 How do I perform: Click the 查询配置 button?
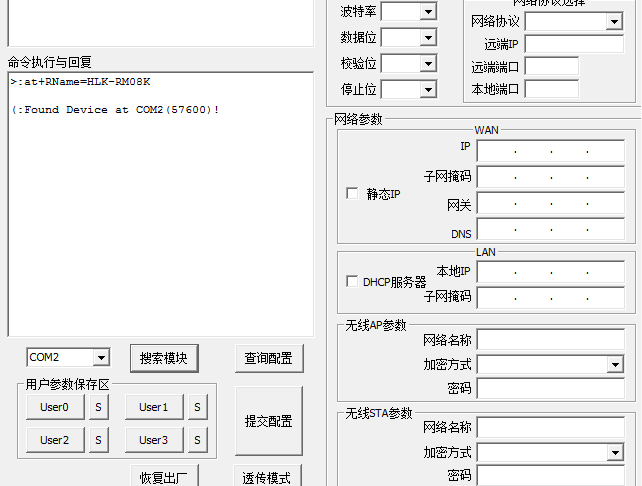[x=269, y=358]
